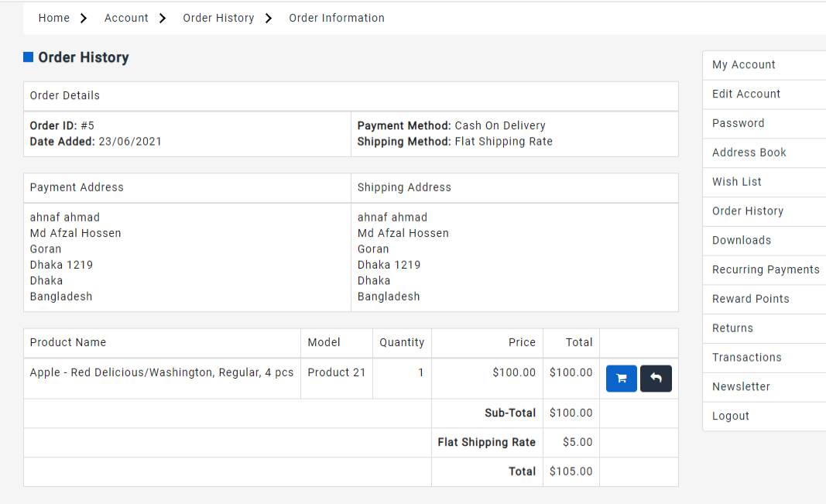Click the blue reorder cart icon
The height and width of the screenshot is (504, 826).
click(x=621, y=379)
